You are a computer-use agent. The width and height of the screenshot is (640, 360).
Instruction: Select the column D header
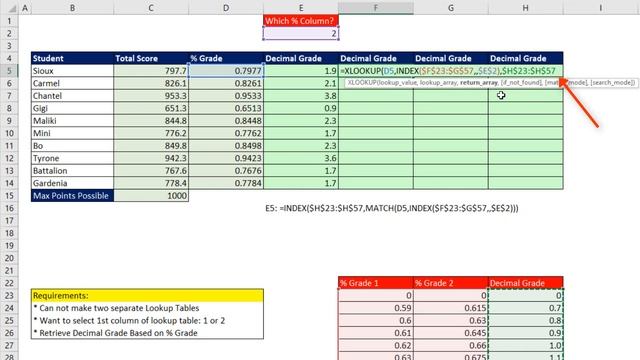click(226, 7)
